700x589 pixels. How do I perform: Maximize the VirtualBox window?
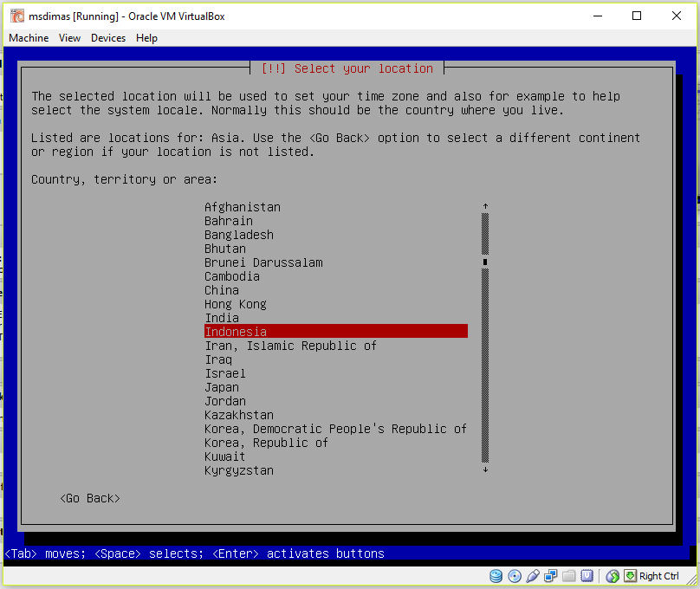pyautogui.click(x=637, y=16)
